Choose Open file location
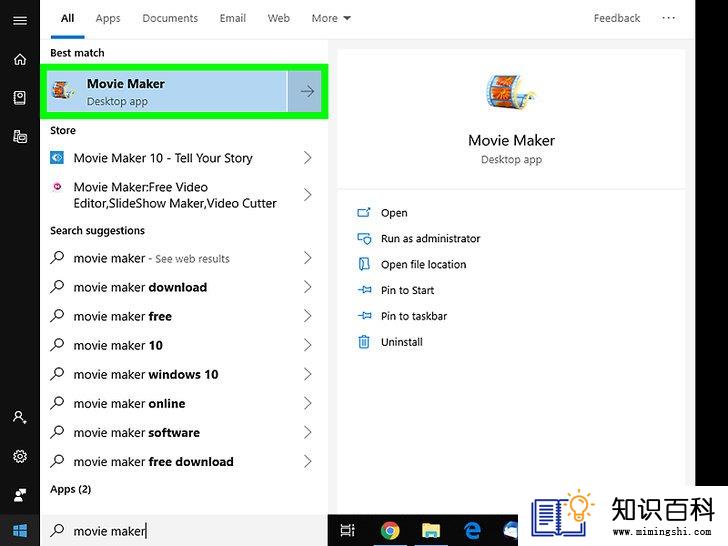Image resolution: width=728 pixels, height=546 pixels. coord(423,264)
